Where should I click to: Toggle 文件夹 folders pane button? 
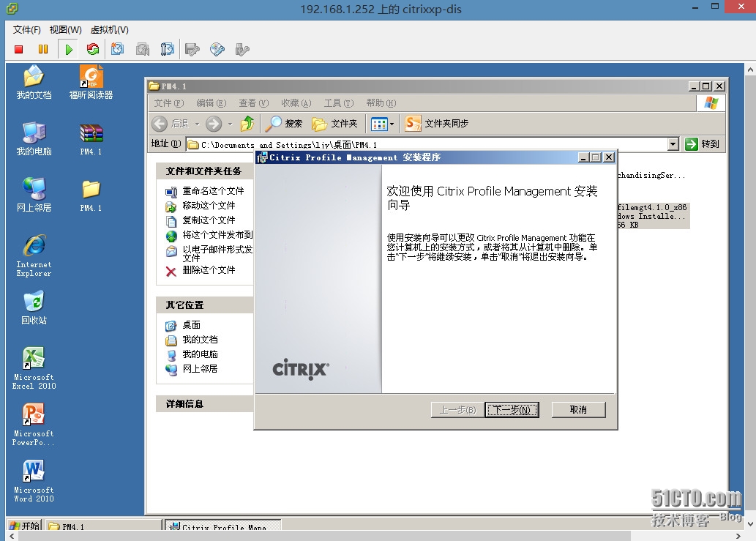(x=334, y=124)
